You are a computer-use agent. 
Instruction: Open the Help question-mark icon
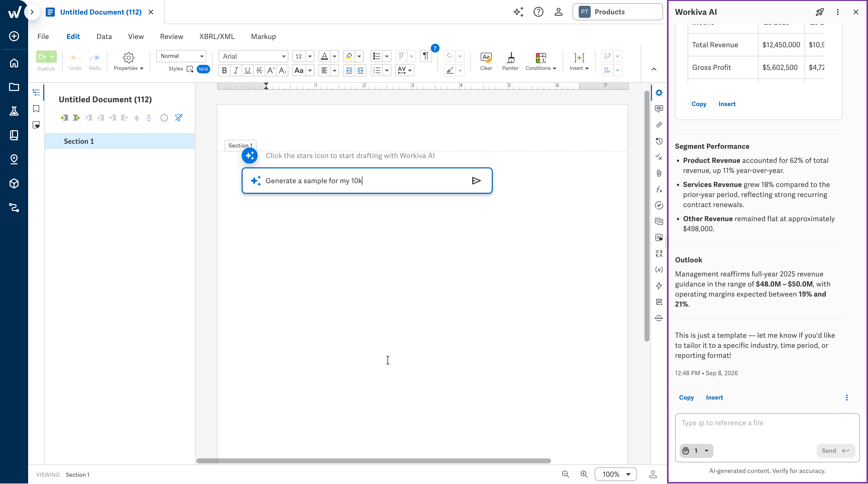click(x=538, y=12)
